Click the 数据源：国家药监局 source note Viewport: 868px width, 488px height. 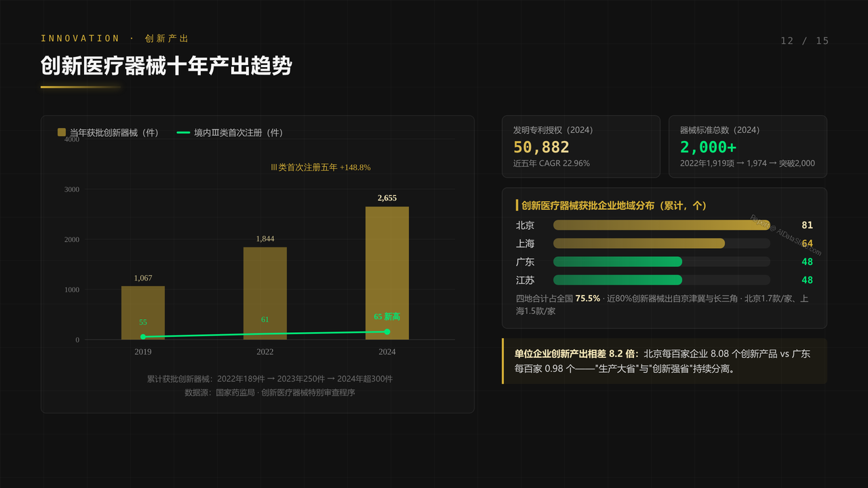tap(270, 392)
